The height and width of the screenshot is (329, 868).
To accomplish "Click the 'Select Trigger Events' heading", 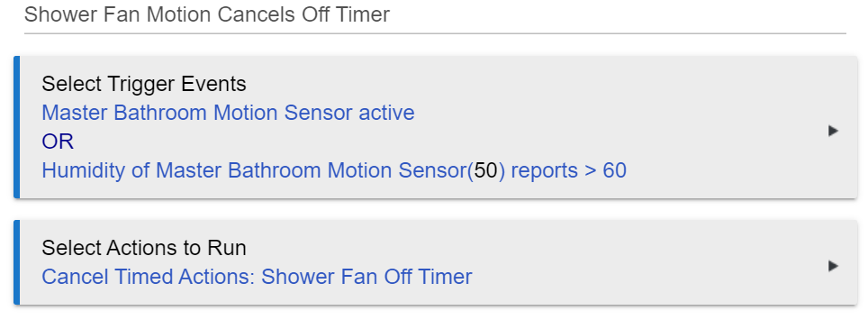I will (144, 84).
